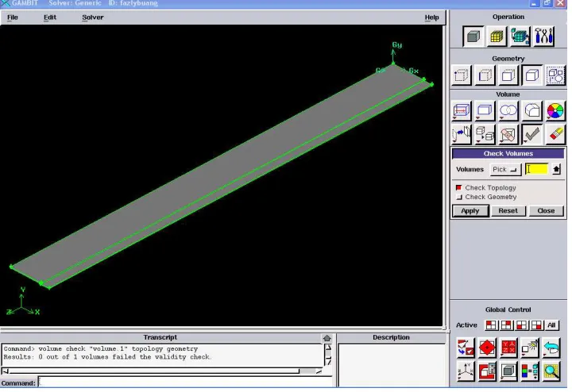Click the 'Results: 0 out of 1 volumes failed' line
The image size is (572, 392).
pyautogui.click(x=107, y=357)
